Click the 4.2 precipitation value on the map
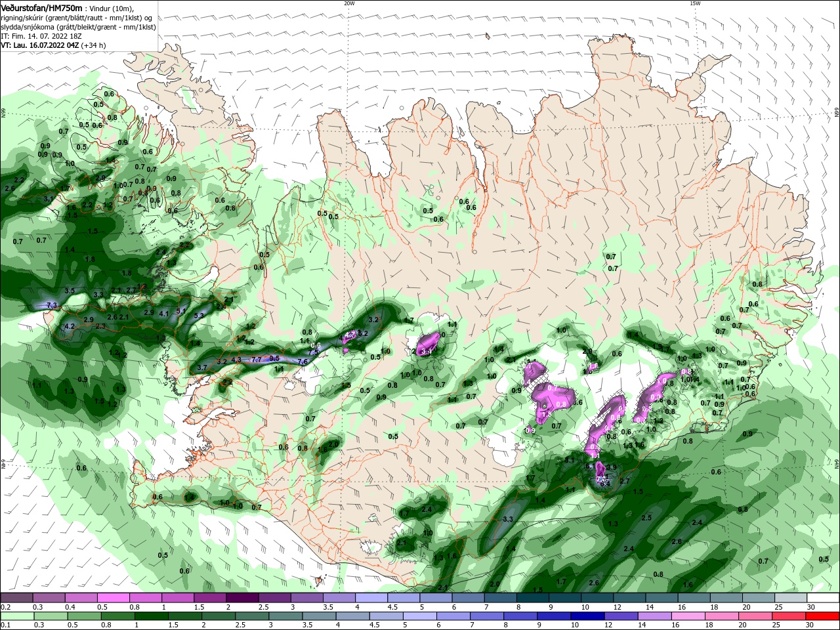 tap(69, 326)
